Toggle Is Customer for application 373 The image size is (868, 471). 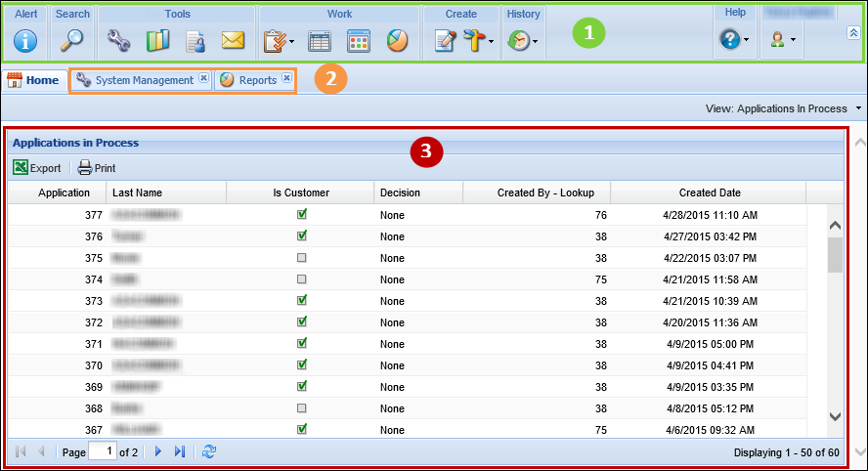[x=302, y=300]
